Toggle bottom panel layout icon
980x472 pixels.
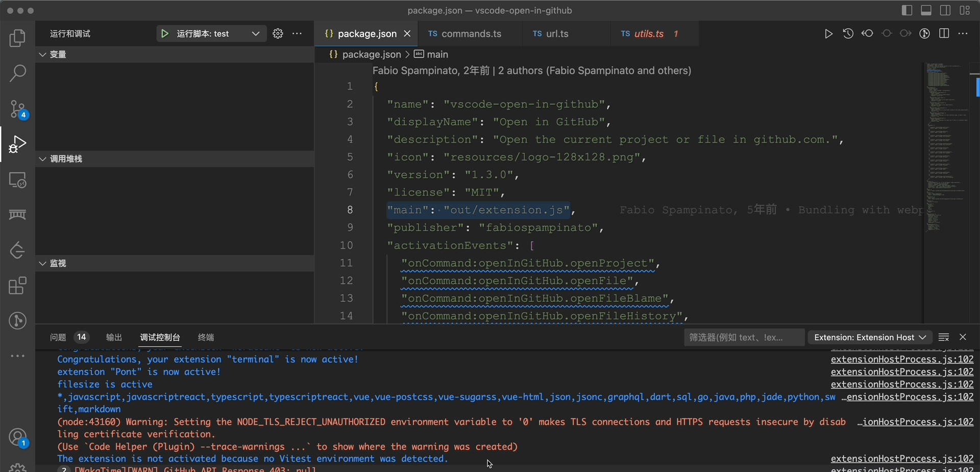pos(926,10)
